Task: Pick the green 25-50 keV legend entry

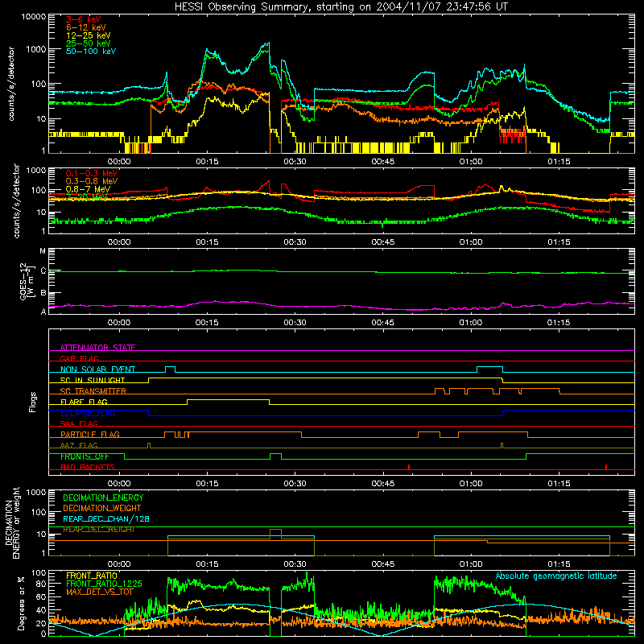Action: (x=89, y=43)
